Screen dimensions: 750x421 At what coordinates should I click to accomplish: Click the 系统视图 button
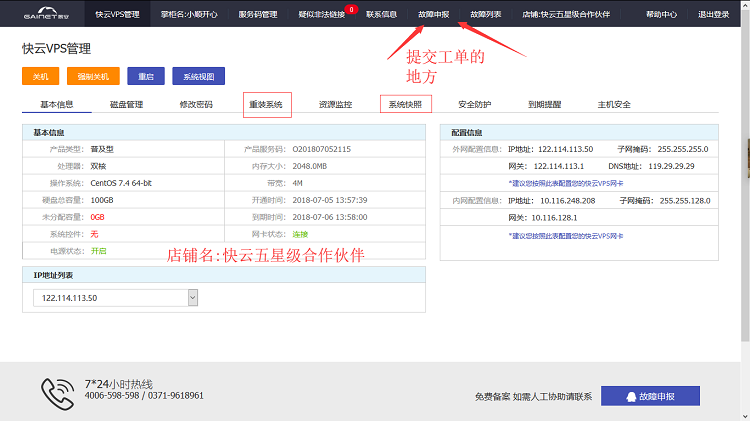(199, 76)
